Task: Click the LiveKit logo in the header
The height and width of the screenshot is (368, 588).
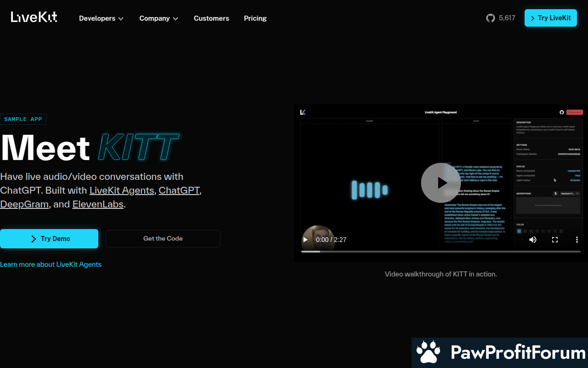Action: [x=34, y=17]
